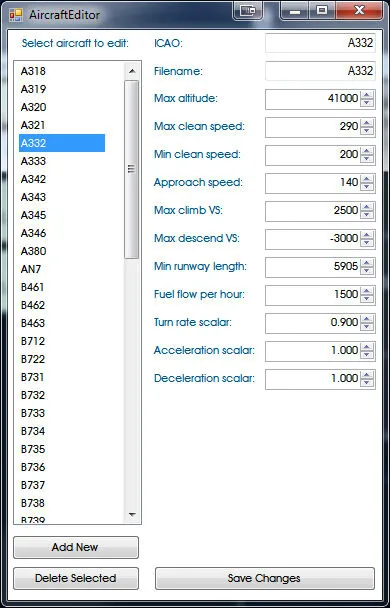Click the AircraftEditor window icon
The width and height of the screenshot is (390, 608).
tap(16, 15)
